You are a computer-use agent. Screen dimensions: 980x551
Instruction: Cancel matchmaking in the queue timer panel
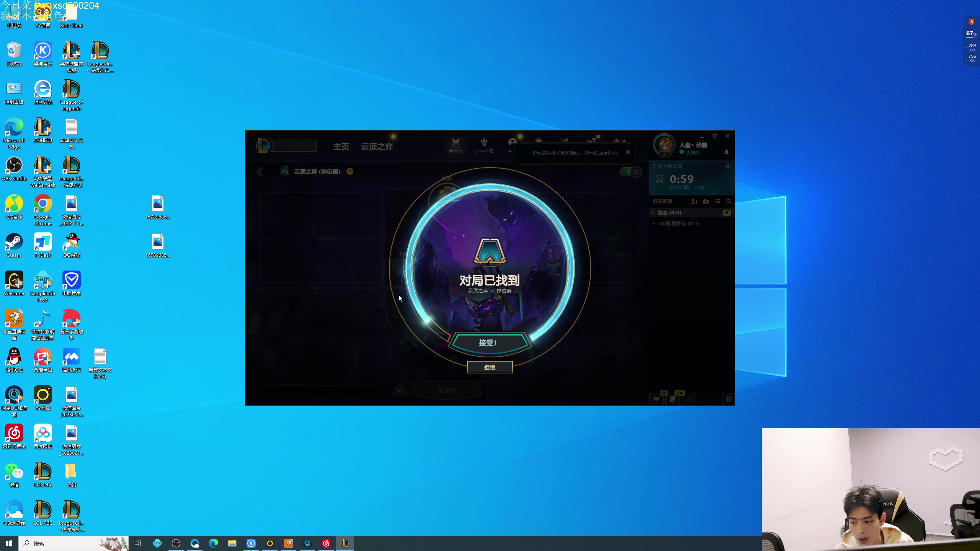pyautogui.click(x=728, y=166)
